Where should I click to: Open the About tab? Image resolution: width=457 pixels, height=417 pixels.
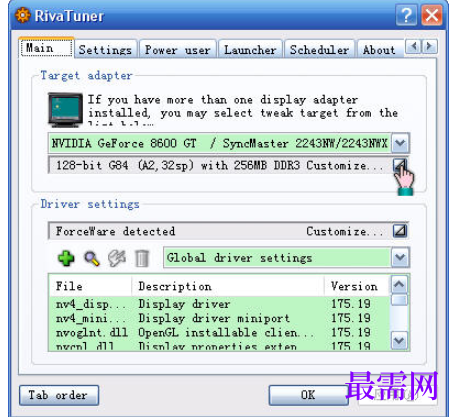pyautogui.click(x=379, y=50)
